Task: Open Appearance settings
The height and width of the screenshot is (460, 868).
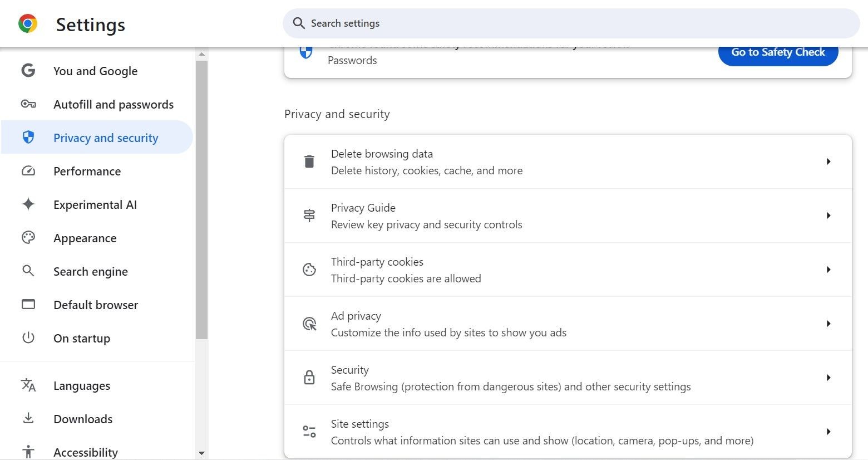Action: pos(97,238)
